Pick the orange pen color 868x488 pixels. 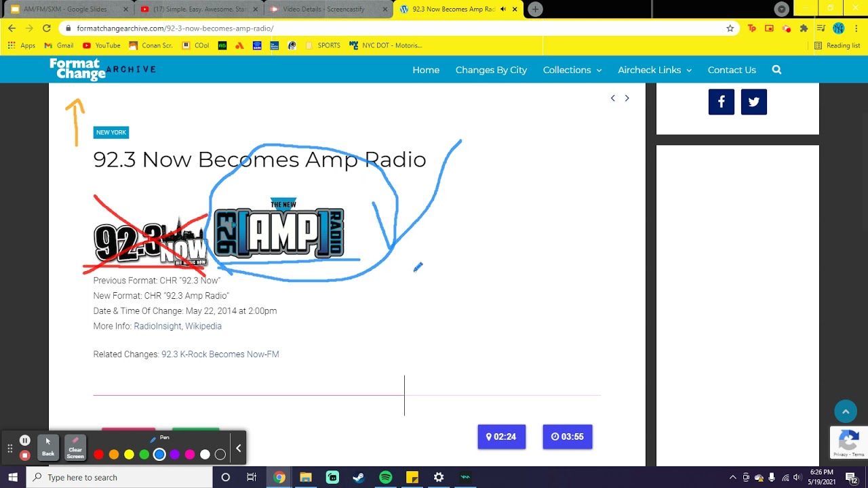114,455
